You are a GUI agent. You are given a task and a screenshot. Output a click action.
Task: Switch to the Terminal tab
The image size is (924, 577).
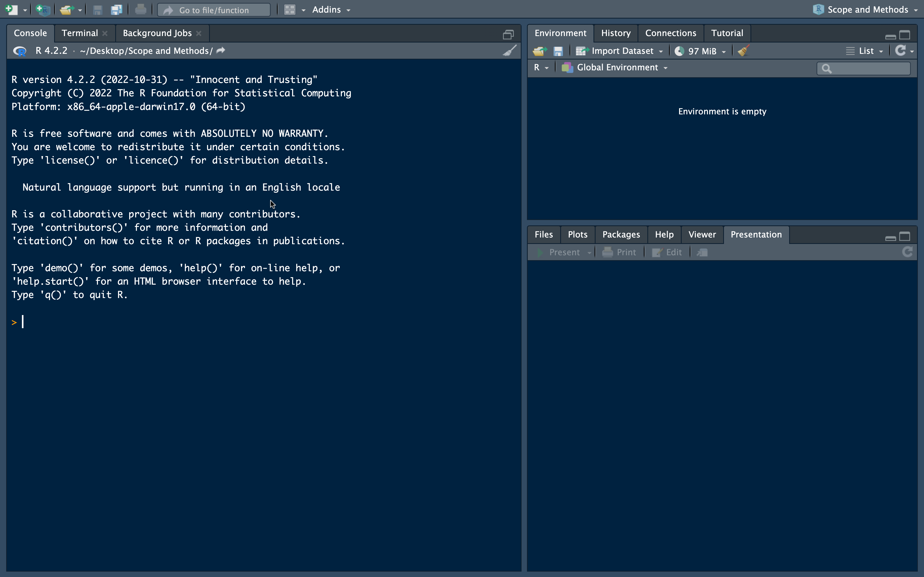(x=80, y=33)
